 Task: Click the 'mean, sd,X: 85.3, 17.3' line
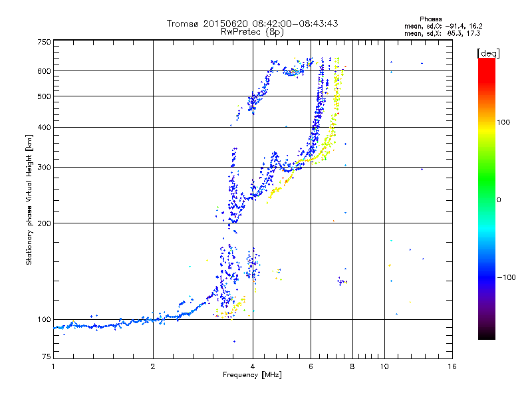(x=442, y=33)
